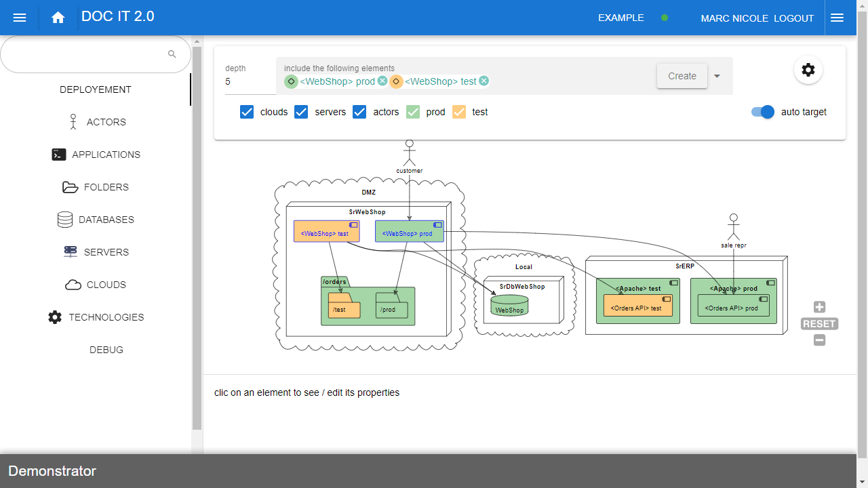Click the LOGOUT link
The height and width of the screenshot is (488, 868).
[793, 18]
